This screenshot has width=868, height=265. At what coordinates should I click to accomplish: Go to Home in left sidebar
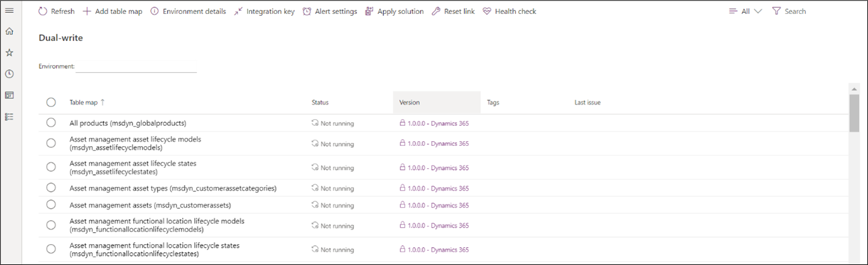pyautogui.click(x=9, y=31)
